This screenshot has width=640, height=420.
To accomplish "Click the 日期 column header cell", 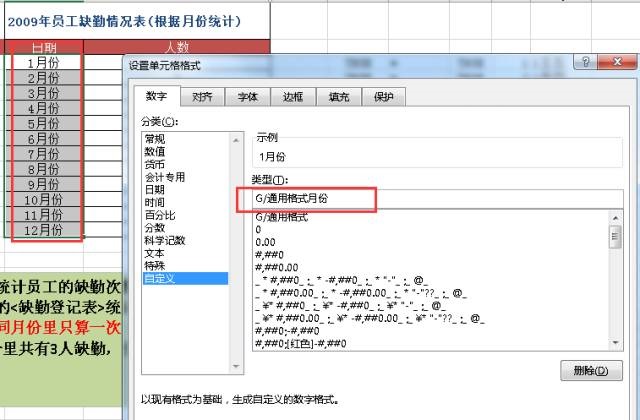I will pyautogui.click(x=44, y=47).
